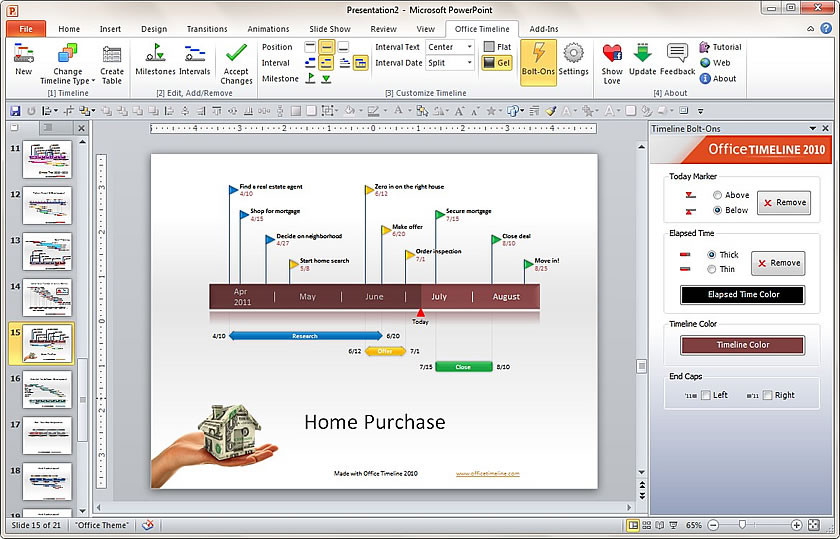Select Elapsed Time Thin option

(711, 269)
